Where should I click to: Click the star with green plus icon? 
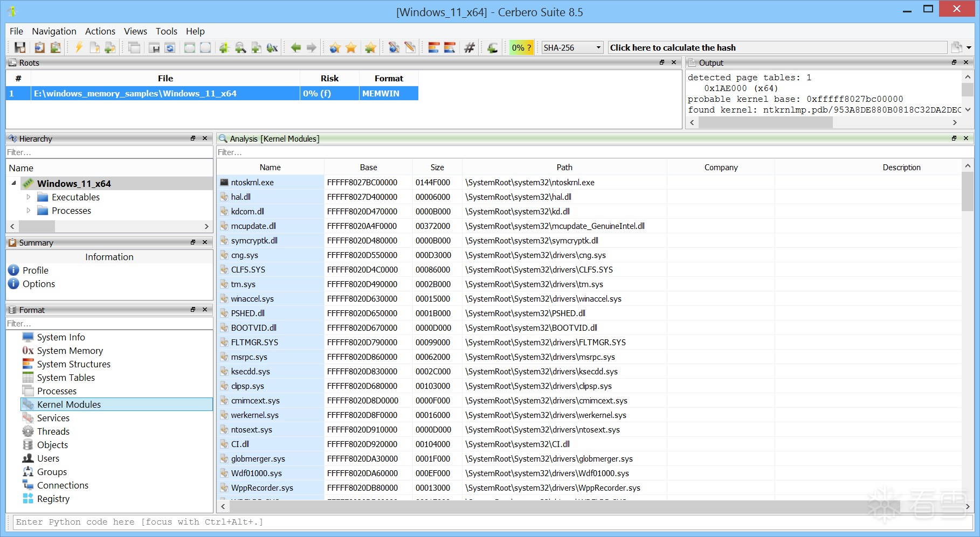[370, 47]
